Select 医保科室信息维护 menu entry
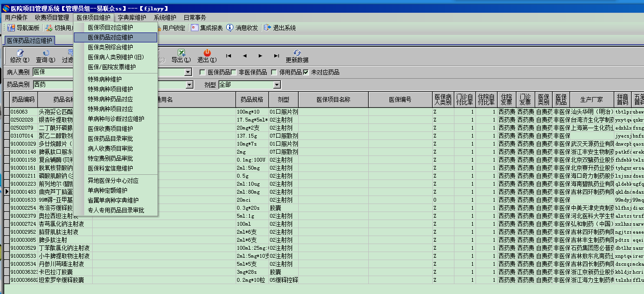Viewport: 644px width, 294px height. coord(116,168)
